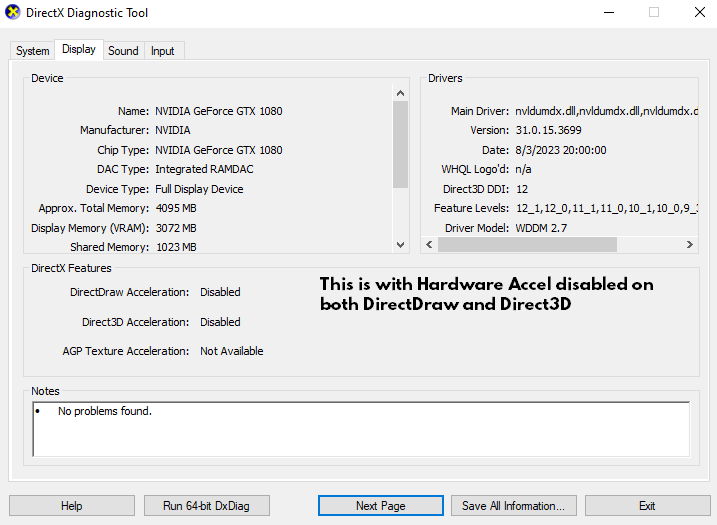Click inside the Notes text box

coord(360,428)
